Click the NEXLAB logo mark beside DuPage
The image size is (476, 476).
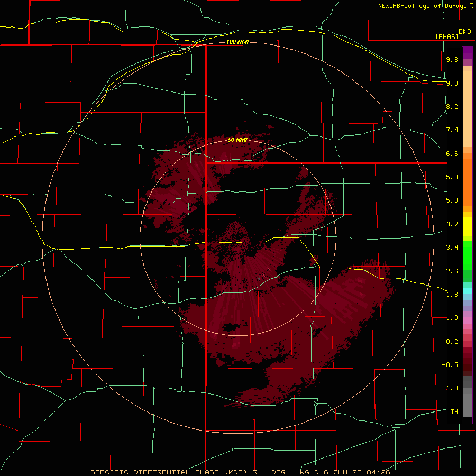pos(471,5)
